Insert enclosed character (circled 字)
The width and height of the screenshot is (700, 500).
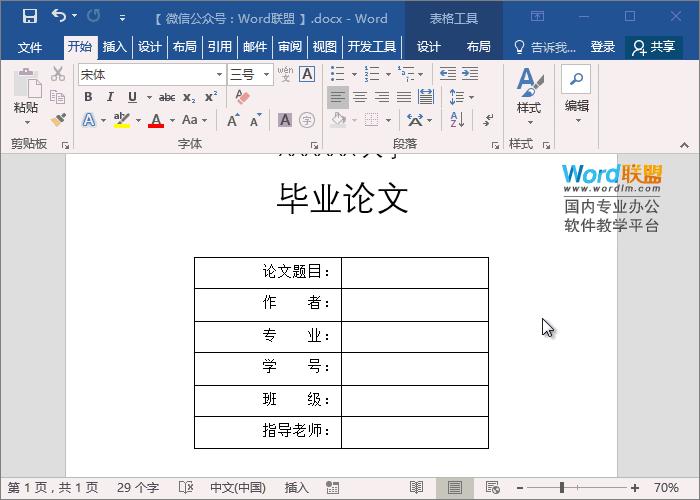click(x=307, y=120)
